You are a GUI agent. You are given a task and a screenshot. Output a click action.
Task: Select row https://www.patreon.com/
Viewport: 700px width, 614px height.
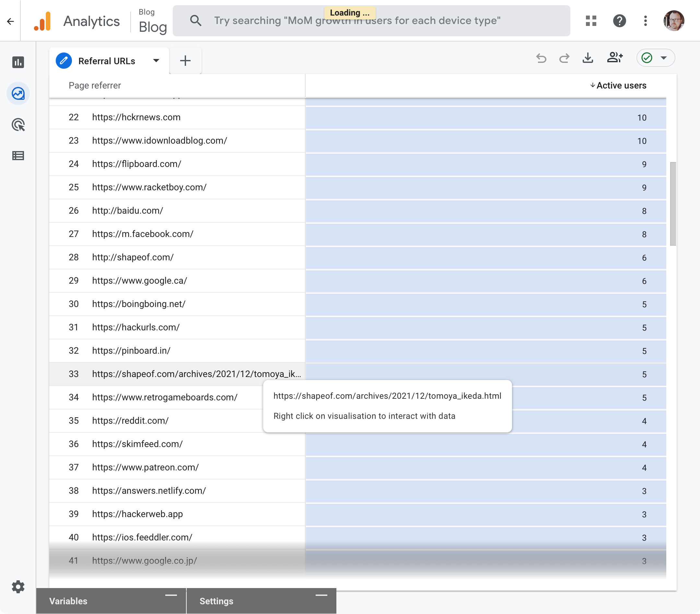(357, 467)
